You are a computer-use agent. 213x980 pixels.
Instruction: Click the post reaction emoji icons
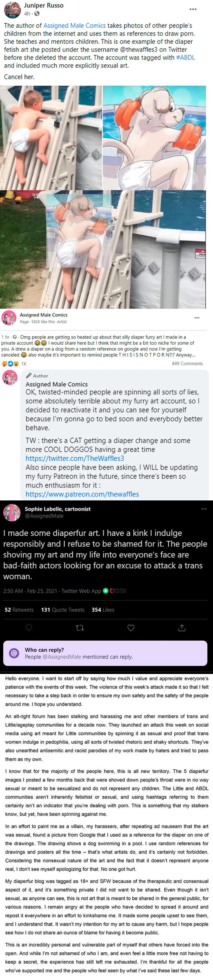[x=10, y=364]
